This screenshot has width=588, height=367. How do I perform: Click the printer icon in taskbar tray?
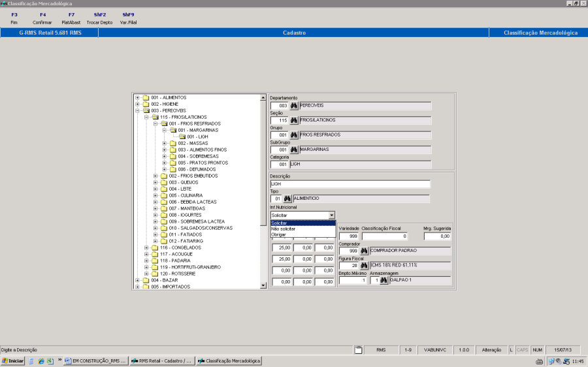coord(539,361)
